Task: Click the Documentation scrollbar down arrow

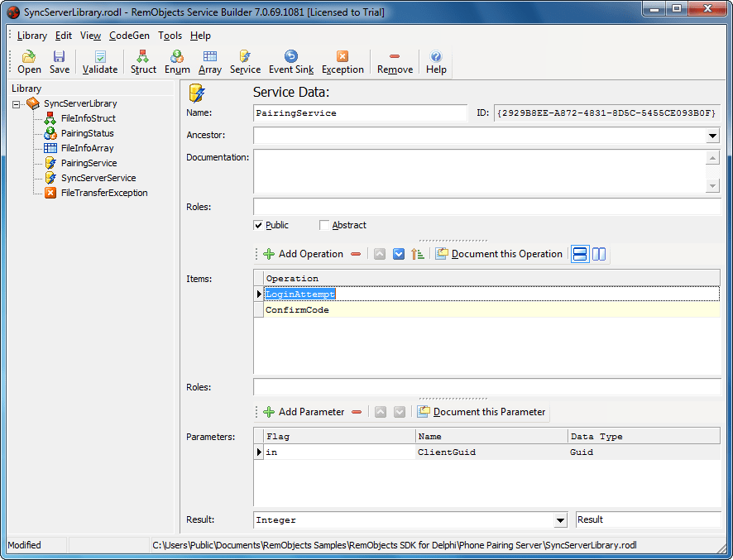Action: click(x=712, y=185)
